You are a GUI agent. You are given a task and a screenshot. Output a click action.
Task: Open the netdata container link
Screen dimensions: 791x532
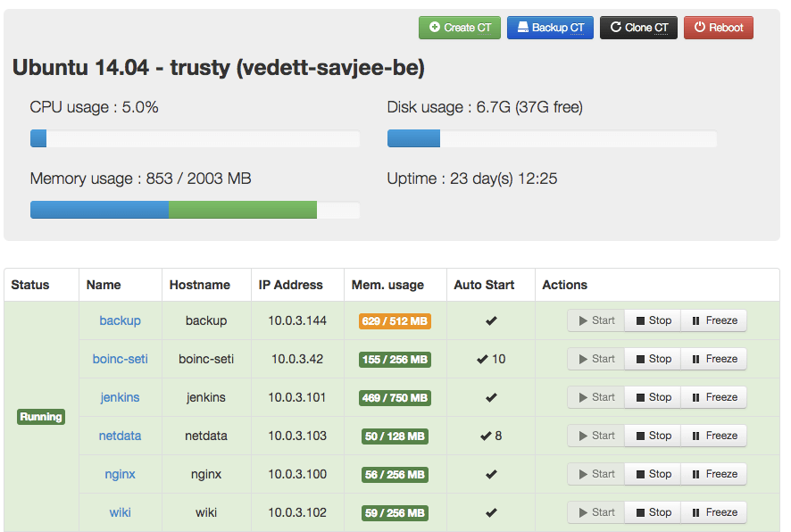pyautogui.click(x=120, y=436)
